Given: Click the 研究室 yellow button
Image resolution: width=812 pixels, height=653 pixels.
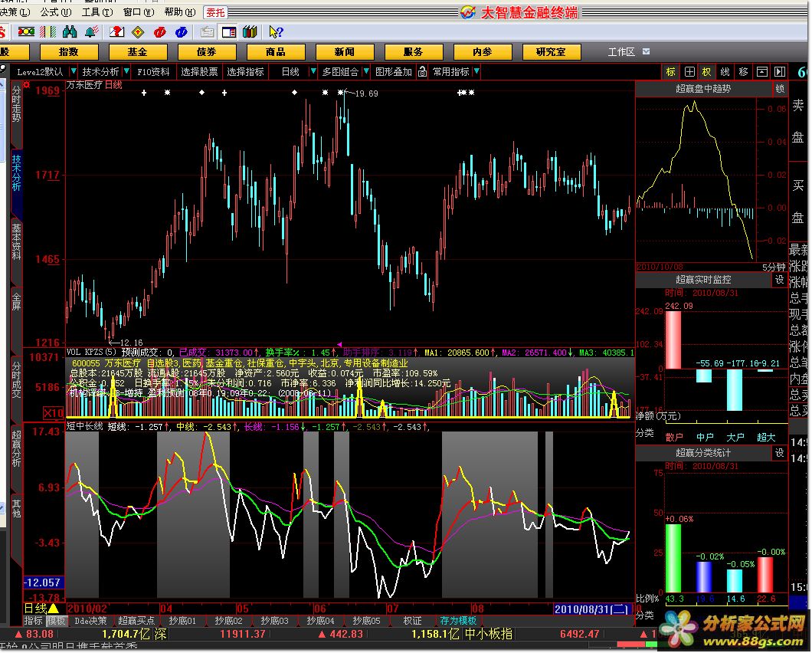Looking at the screenshot, I should pos(551,52).
